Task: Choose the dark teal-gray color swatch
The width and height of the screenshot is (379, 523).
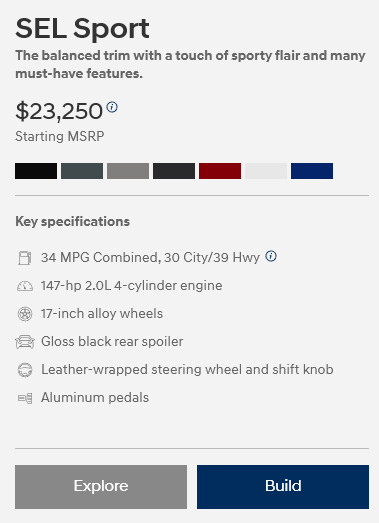Action: tap(82, 171)
